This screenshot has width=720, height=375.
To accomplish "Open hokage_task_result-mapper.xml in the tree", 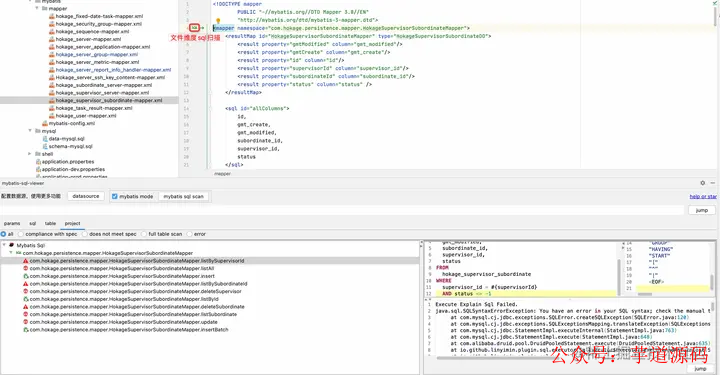I will click(94, 108).
